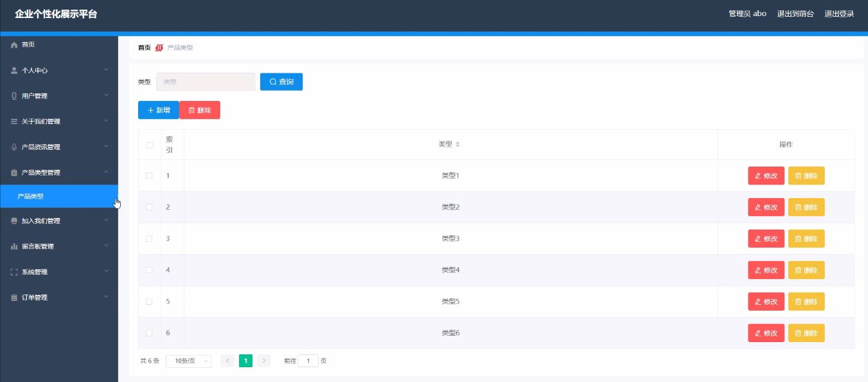Click 退出登录 in the top bar

tap(839, 14)
